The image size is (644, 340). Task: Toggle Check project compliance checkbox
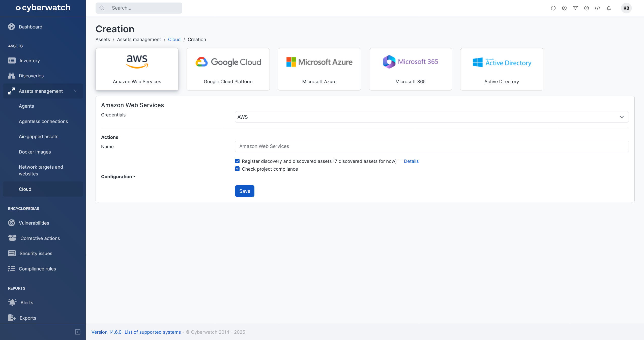coord(237,169)
